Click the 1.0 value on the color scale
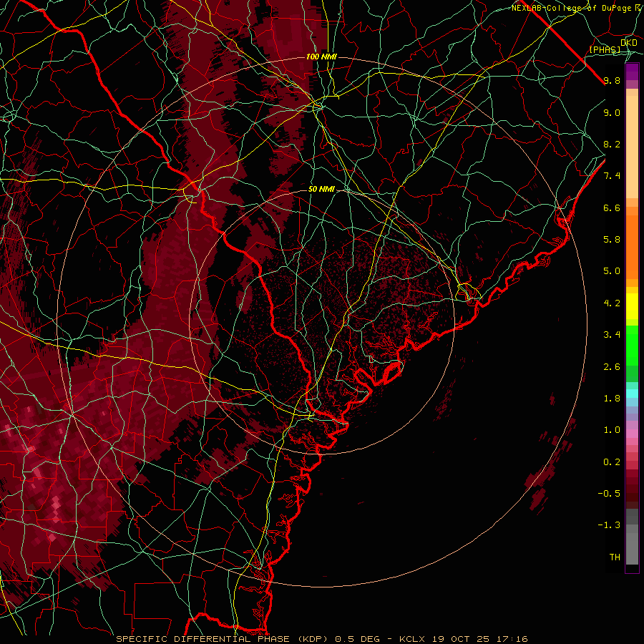The image size is (644, 644). click(612, 430)
